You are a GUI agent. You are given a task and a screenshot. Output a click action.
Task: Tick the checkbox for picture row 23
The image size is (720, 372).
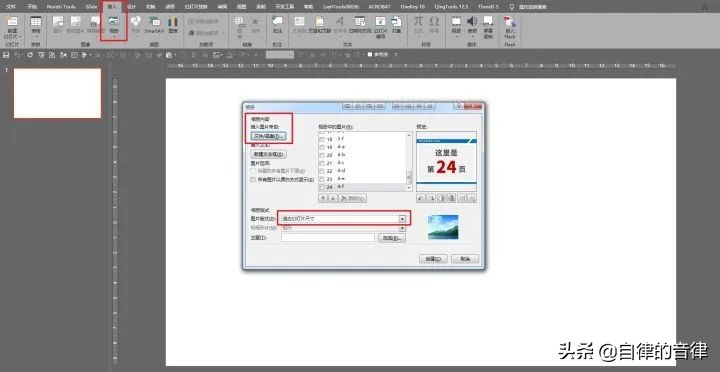(x=322, y=179)
